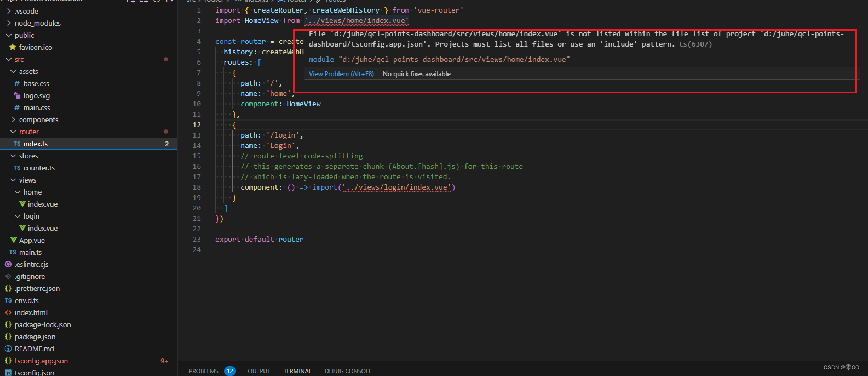Image resolution: width=868 pixels, height=376 pixels.
Task: Click View Problem (Alt+F8) link
Action: tap(341, 74)
